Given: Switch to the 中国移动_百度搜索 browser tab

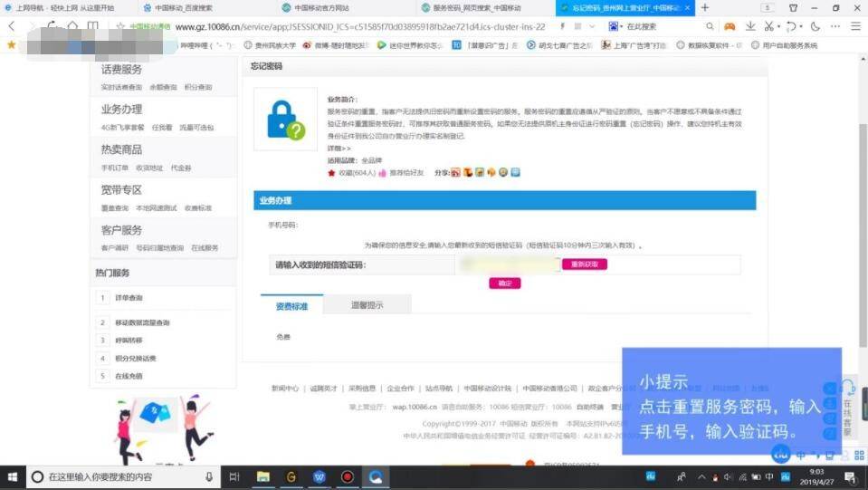Looking at the screenshot, I should coord(183,8).
